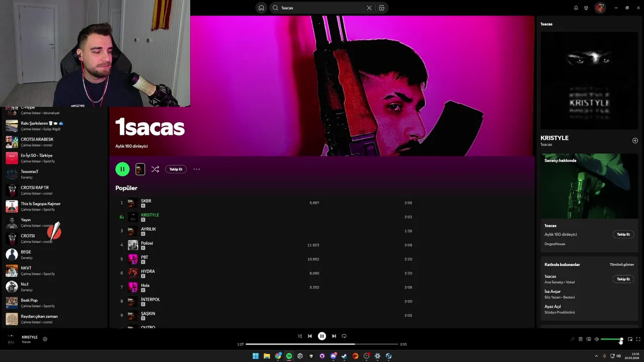Image resolution: width=644 pixels, height=362 pixels.
Task: Open No.1 artist in sidebar
Action: (54, 287)
